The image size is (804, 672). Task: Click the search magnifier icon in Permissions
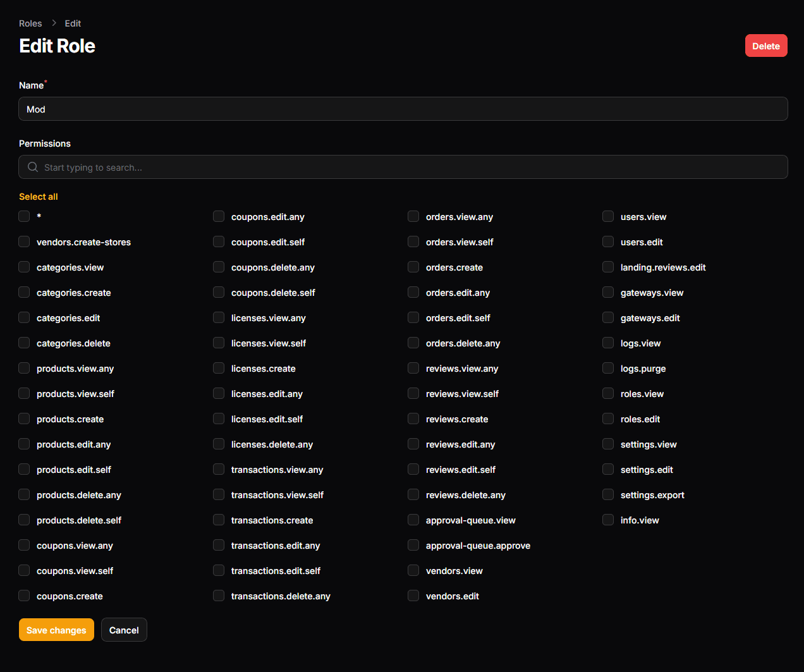click(33, 167)
